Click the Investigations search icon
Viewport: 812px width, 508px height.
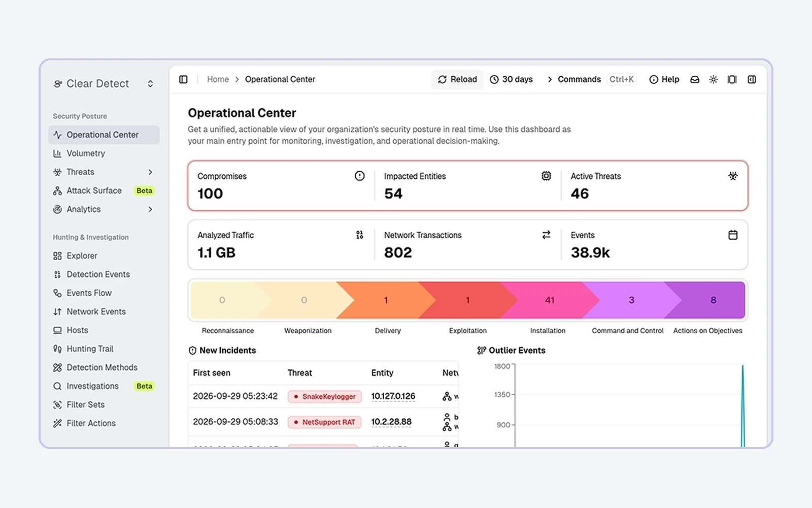[x=57, y=386]
